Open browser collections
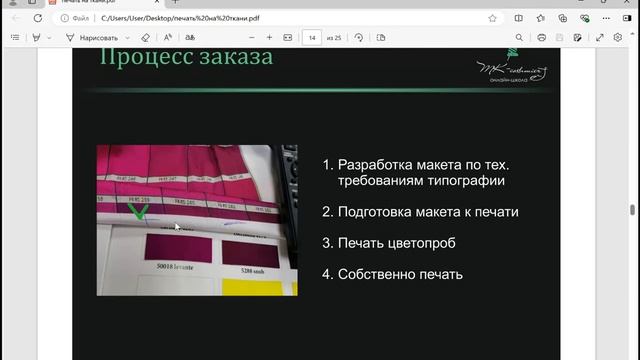 (x=563, y=18)
